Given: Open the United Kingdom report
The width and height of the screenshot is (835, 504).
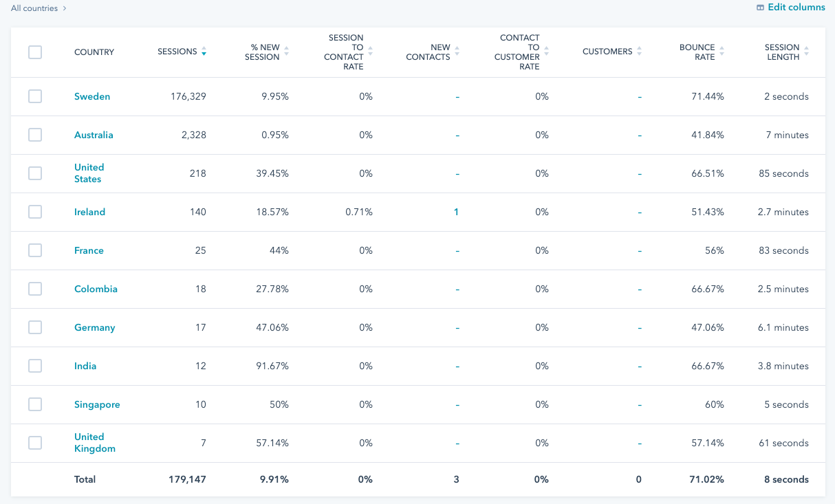Looking at the screenshot, I should click(94, 443).
